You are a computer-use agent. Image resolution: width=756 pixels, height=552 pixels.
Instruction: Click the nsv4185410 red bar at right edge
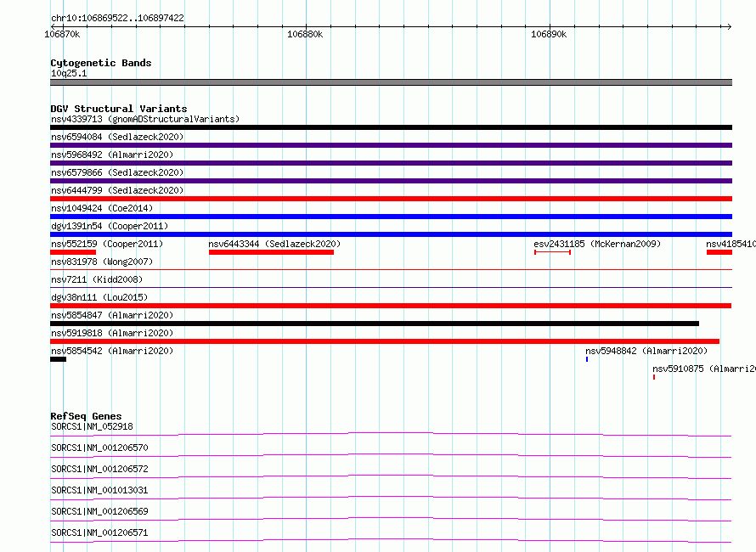click(x=719, y=252)
